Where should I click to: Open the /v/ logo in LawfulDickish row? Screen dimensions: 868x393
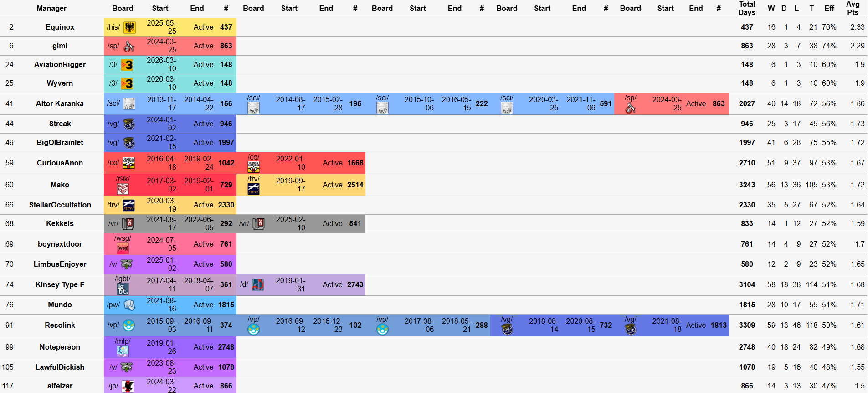[126, 367]
